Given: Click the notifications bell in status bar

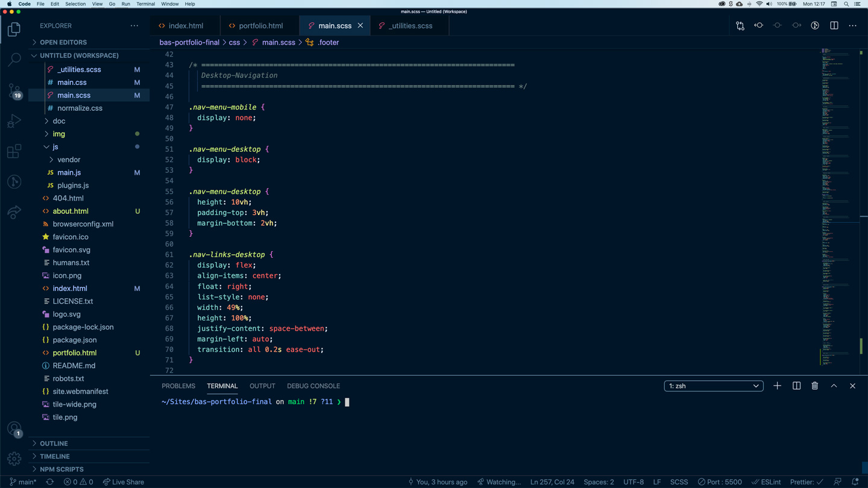Looking at the screenshot, I should pyautogui.click(x=855, y=482).
